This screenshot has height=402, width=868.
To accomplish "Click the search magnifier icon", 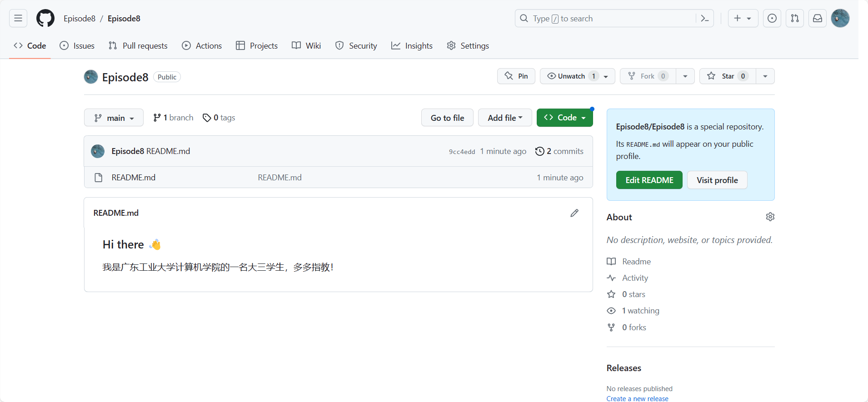I will click(x=524, y=18).
